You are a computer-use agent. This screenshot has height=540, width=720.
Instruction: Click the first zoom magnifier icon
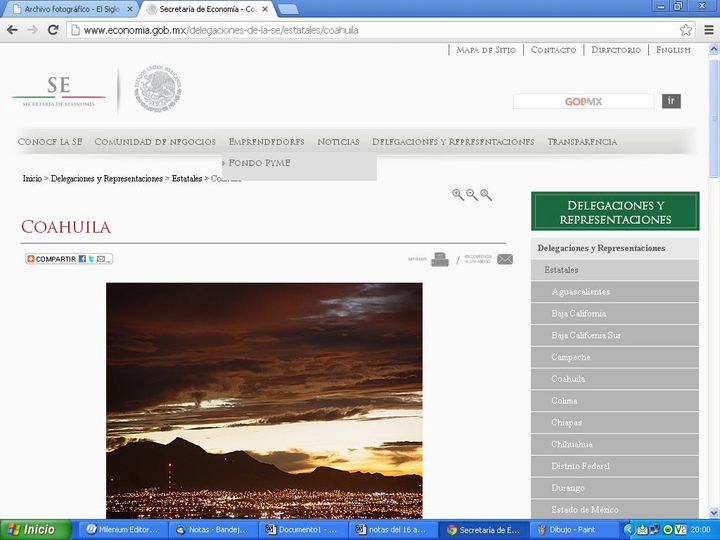458,195
